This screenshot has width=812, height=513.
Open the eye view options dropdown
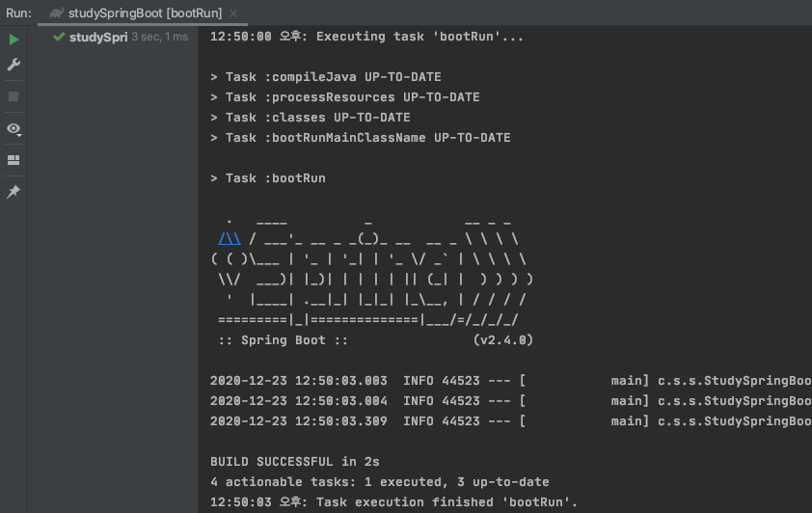click(x=14, y=128)
